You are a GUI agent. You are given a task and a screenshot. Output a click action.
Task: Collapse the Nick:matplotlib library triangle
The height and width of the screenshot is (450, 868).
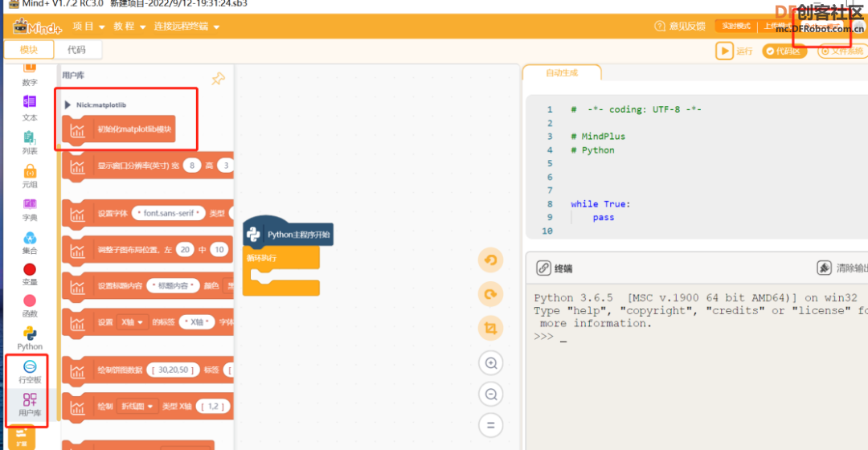(68, 104)
